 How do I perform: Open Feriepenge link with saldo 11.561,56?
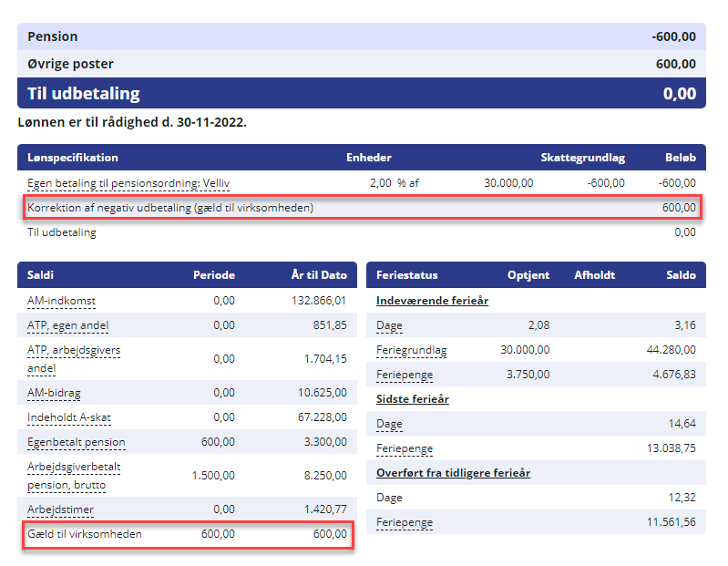405,522
